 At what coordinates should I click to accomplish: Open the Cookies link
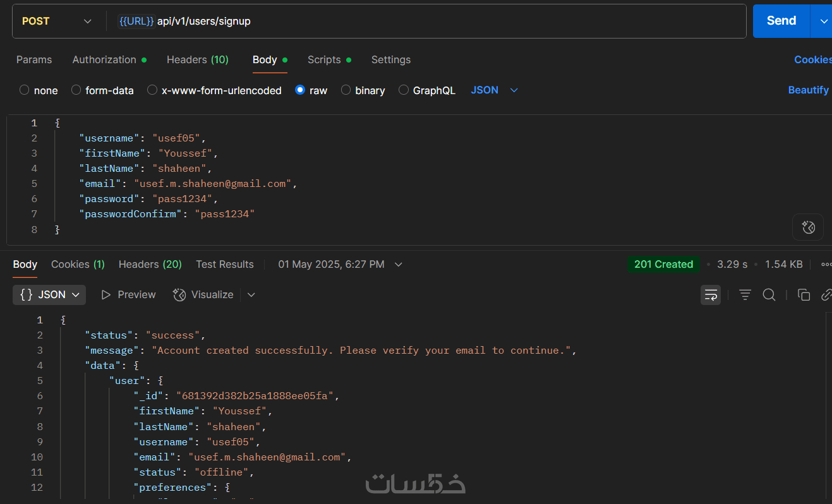click(x=813, y=59)
